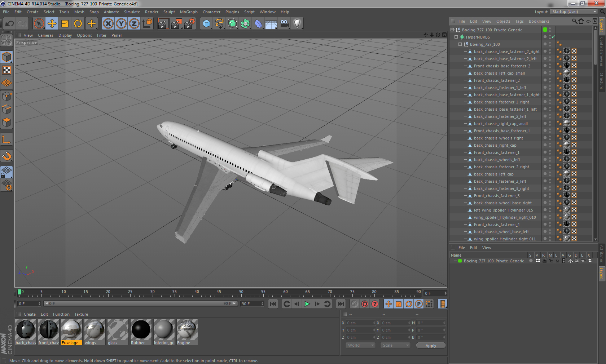Image resolution: width=606 pixels, height=364 pixels.
Task: Open the viewport Cameras menu
Action: 45,35
